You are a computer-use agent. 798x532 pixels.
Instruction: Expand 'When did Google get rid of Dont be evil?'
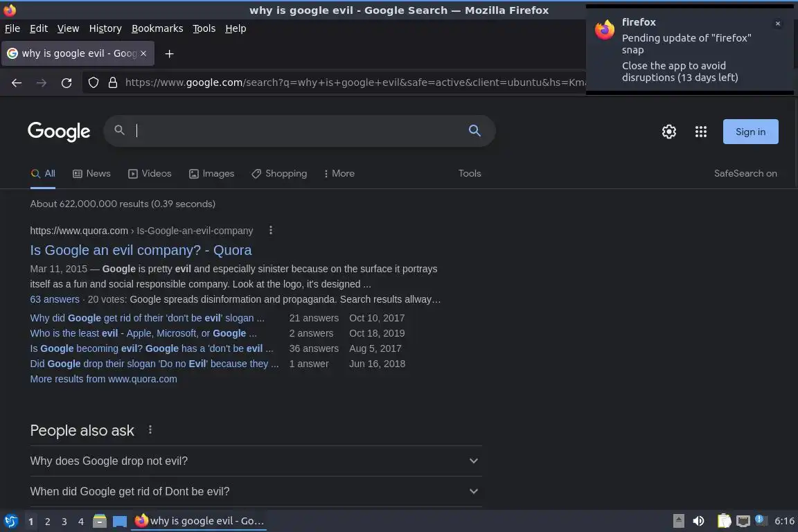coord(256,491)
